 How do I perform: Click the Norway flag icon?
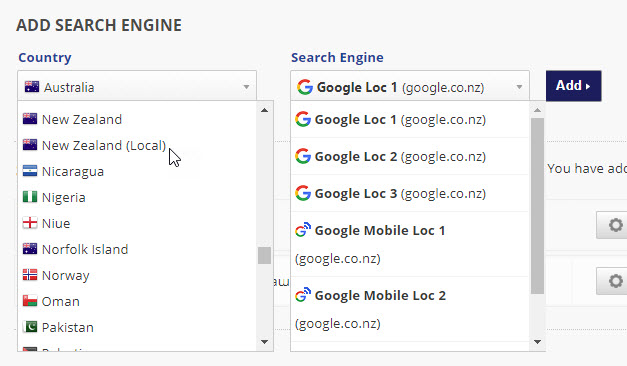pyautogui.click(x=30, y=275)
